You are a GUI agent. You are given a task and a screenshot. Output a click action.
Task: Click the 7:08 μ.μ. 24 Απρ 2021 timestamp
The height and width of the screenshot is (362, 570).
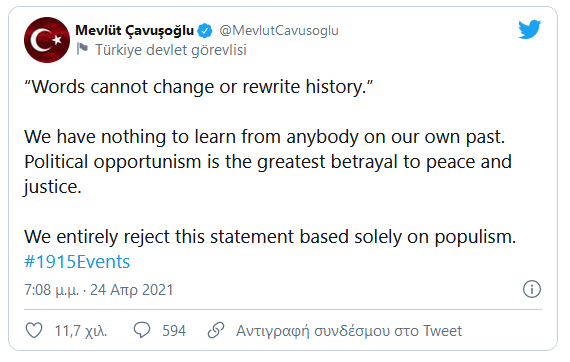tap(99, 290)
